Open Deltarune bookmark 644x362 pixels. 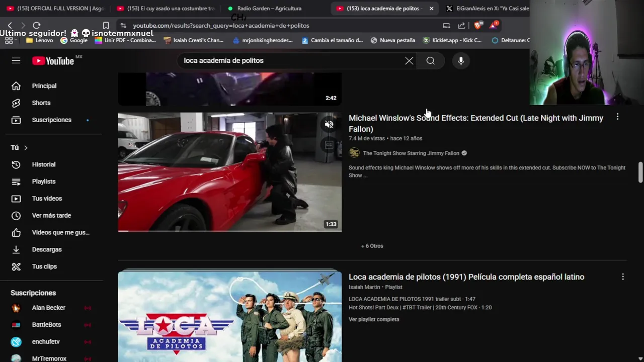[x=510, y=40]
